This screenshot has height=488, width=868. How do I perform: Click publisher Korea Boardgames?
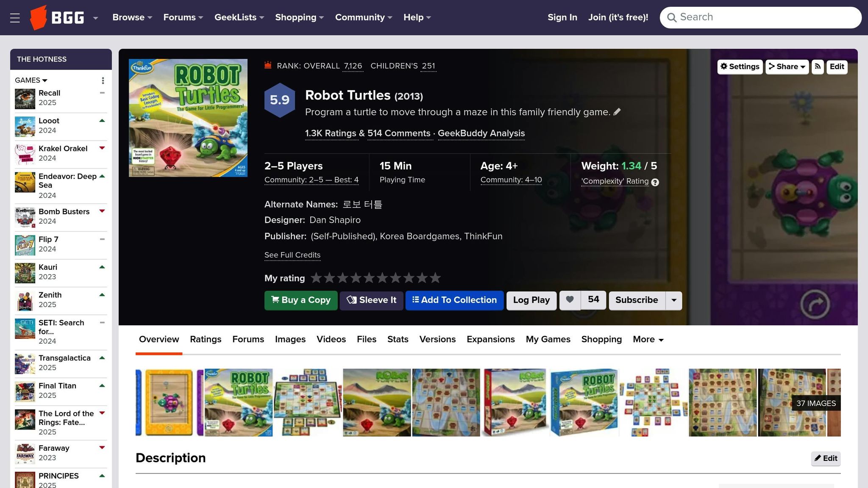tap(420, 236)
